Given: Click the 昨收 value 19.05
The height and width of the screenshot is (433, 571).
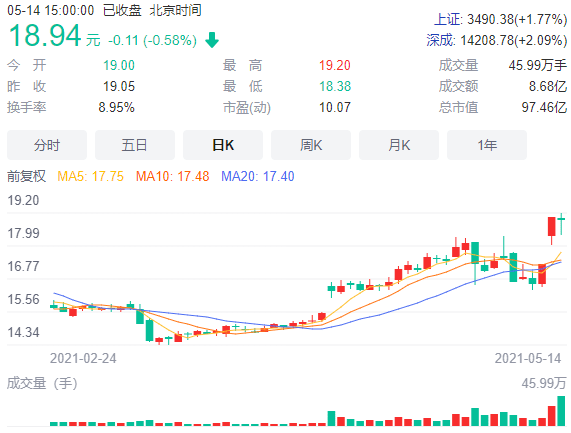Looking at the screenshot, I should [119, 87].
